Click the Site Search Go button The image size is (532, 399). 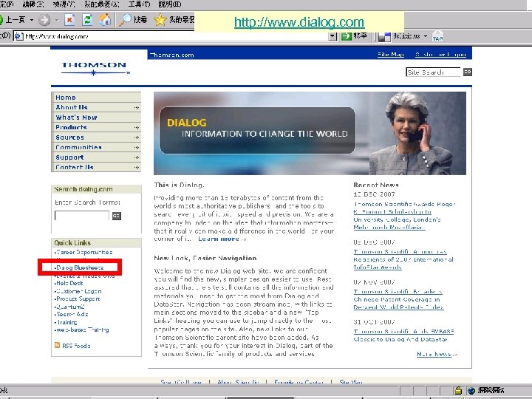[x=468, y=72]
